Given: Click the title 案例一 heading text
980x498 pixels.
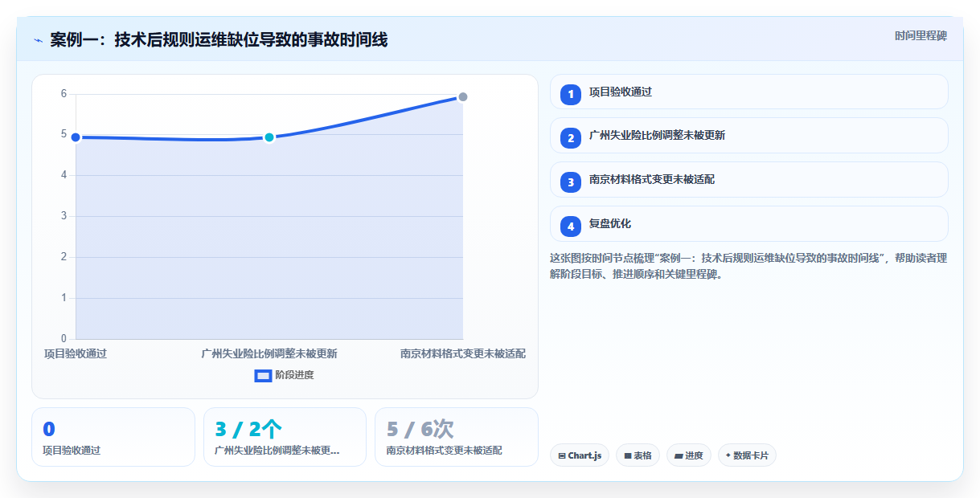Looking at the screenshot, I should 219,39.
